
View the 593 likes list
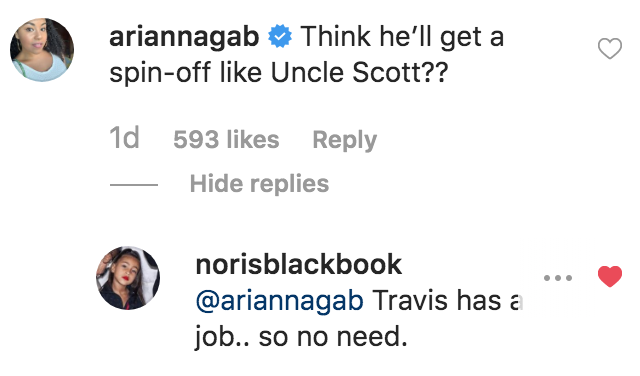pyautogui.click(x=226, y=140)
